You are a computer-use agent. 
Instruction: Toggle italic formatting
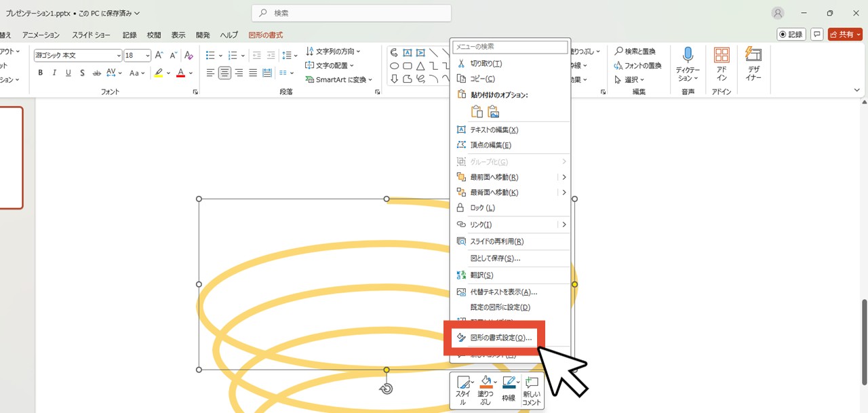click(54, 73)
